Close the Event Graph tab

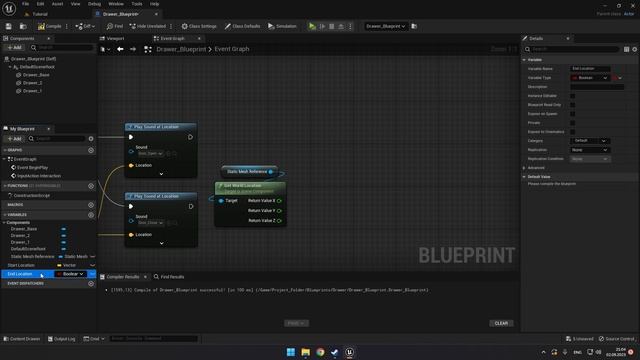coord(199,38)
